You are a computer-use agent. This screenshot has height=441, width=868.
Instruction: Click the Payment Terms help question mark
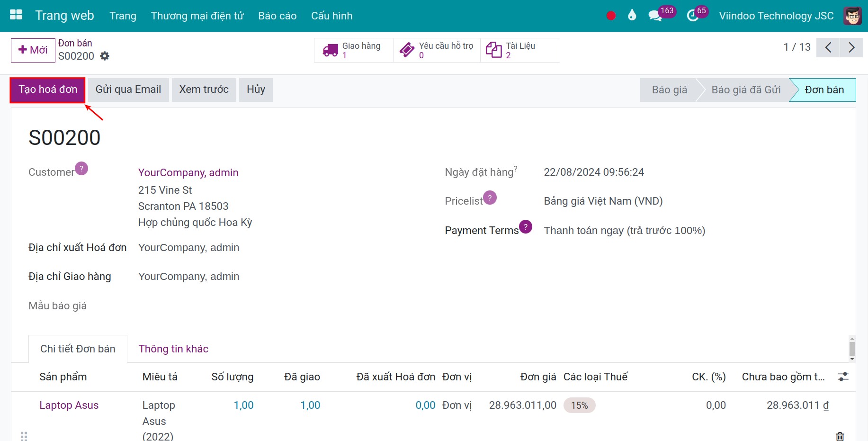526,227
